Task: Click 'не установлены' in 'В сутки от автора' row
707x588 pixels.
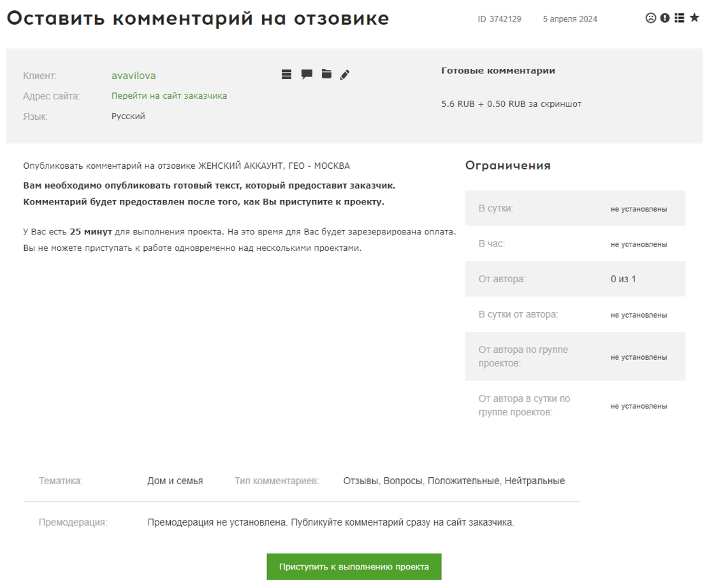Action: coord(639,315)
